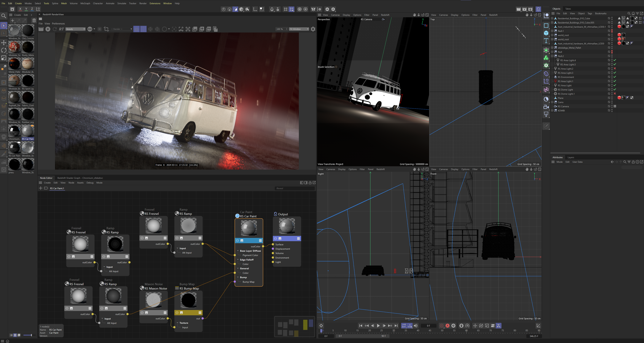This screenshot has height=343, width=644.
Task: Open RenderView settings gear icon
Action: pos(313,29)
